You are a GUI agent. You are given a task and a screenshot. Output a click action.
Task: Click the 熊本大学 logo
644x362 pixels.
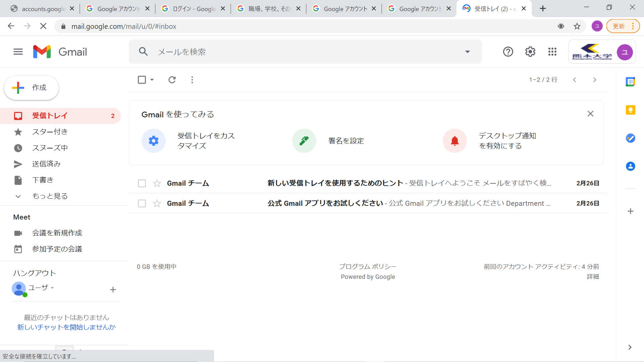click(592, 52)
